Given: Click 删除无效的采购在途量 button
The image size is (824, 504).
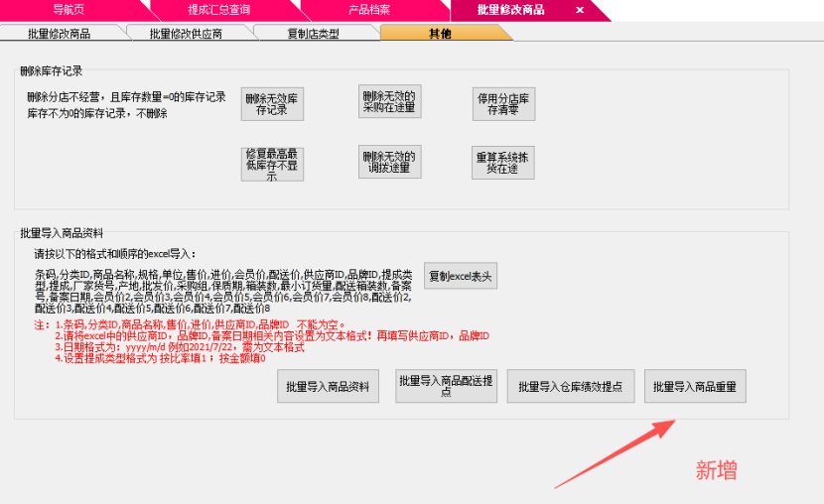Looking at the screenshot, I should tap(389, 101).
